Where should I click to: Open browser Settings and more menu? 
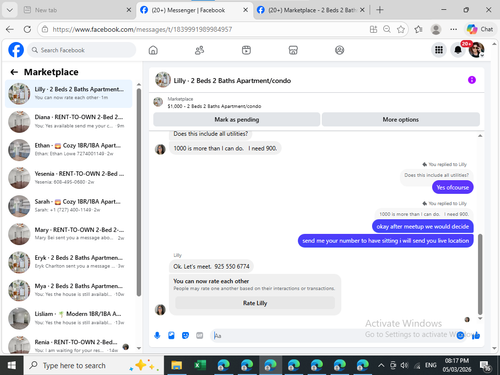[453, 29]
